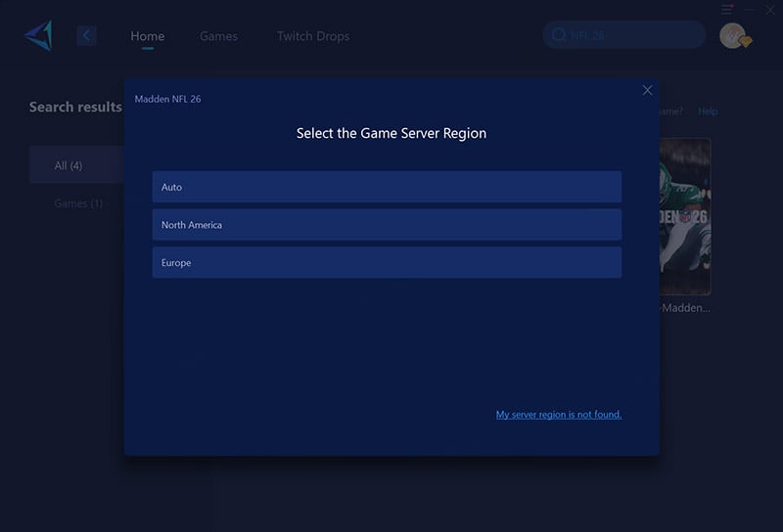Open the user profile avatar
Screen dimensions: 783x532
[x=732, y=35]
